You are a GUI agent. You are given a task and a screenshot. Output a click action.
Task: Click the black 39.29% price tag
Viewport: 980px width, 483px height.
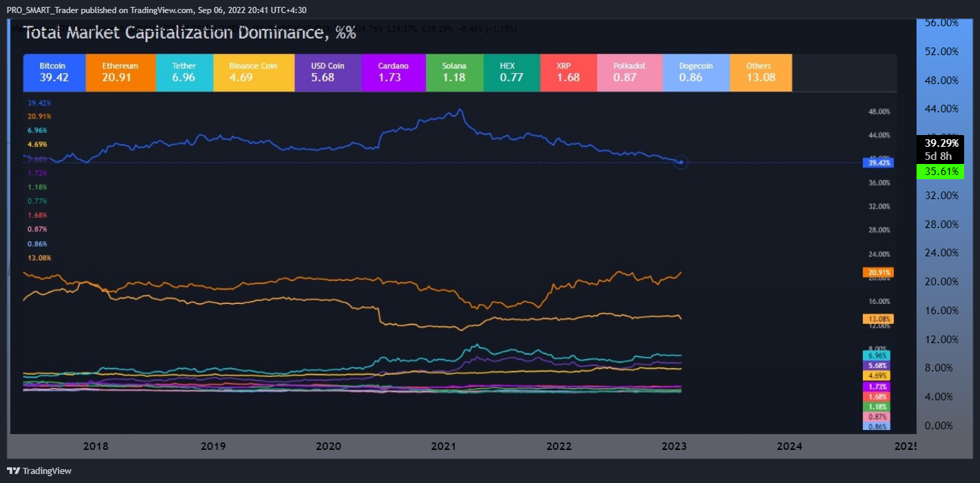pos(942,143)
